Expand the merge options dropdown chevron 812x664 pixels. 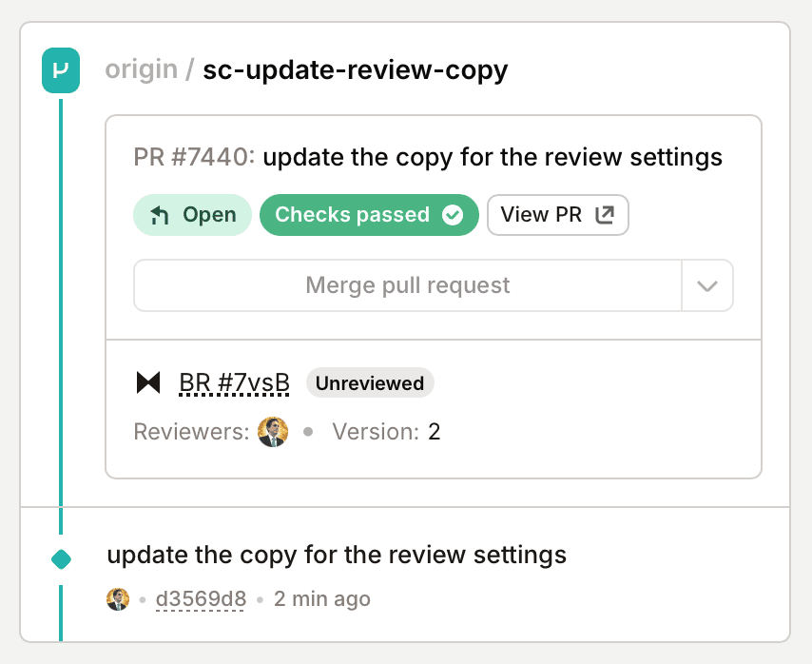click(707, 285)
